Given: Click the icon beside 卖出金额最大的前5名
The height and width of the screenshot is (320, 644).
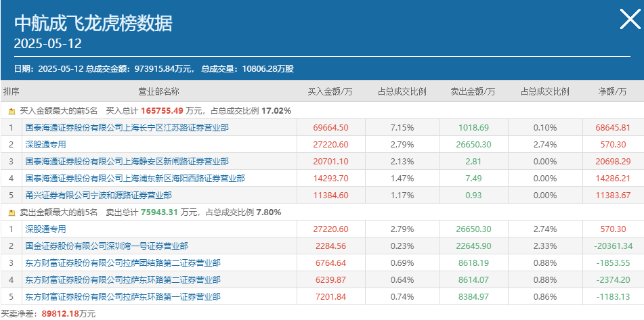Looking at the screenshot, I should click(12, 212).
